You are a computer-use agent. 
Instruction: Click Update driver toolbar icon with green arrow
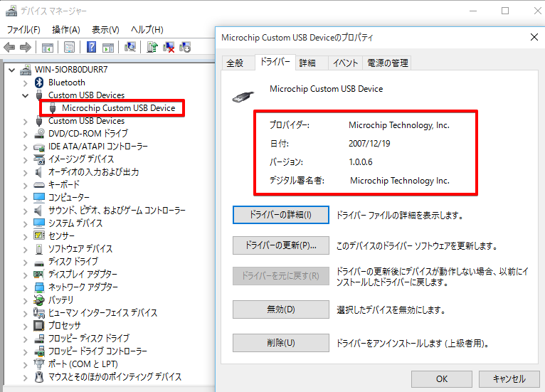click(152, 47)
